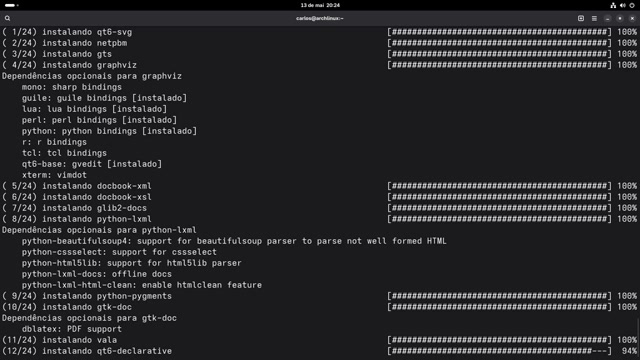
Task: Click "(11/24) instalando vala"
Action: coord(59,340)
